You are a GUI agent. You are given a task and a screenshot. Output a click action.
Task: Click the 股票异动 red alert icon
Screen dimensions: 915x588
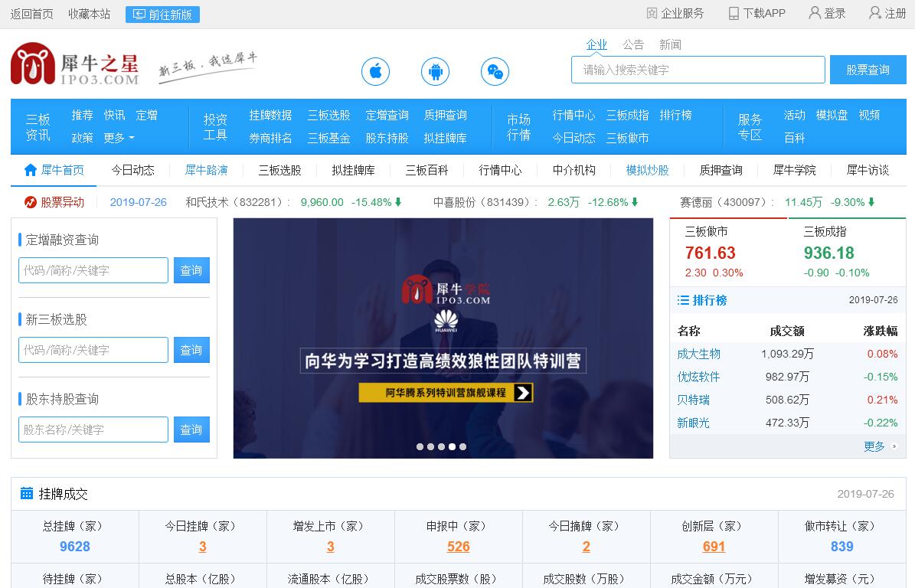pyautogui.click(x=31, y=202)
